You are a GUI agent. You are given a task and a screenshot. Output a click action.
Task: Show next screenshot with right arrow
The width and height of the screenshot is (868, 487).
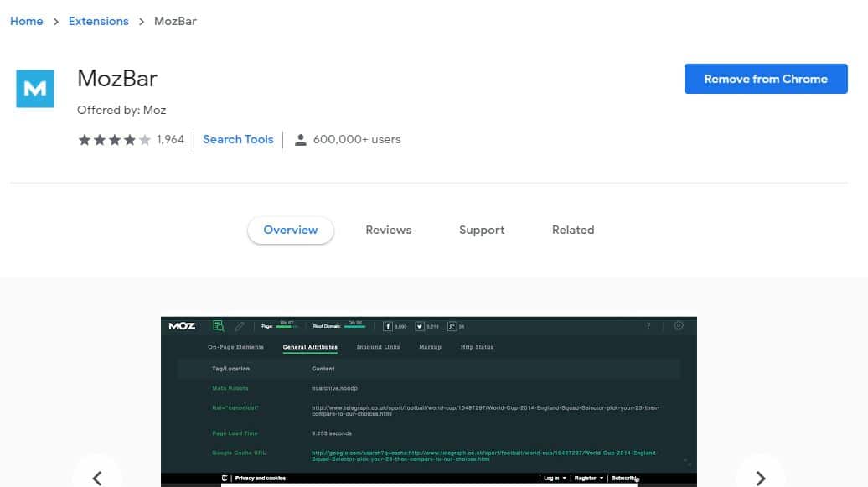[761, 478]
